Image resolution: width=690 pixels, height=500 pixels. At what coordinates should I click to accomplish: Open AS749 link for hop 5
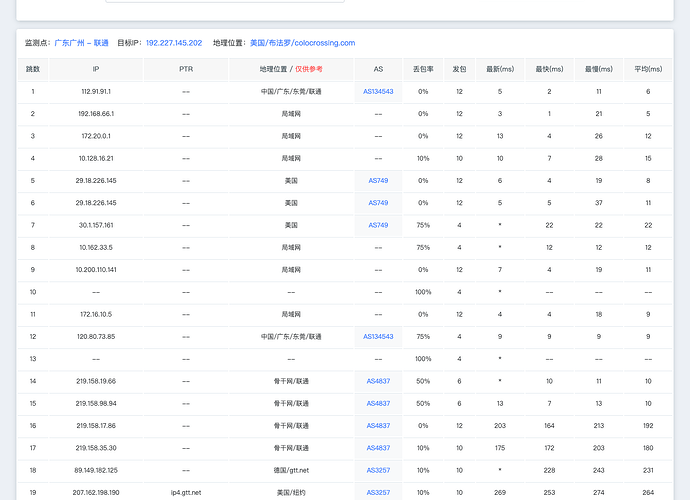pyautogui.click(x=378, y=180)
